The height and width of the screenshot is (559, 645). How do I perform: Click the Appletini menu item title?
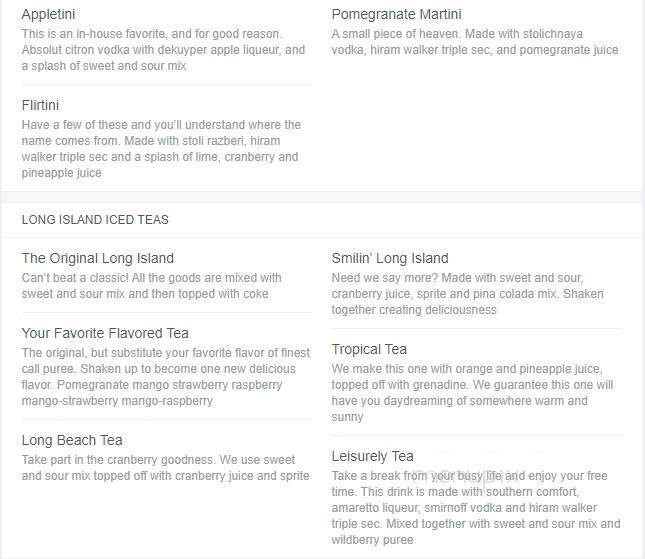point(48,14)
